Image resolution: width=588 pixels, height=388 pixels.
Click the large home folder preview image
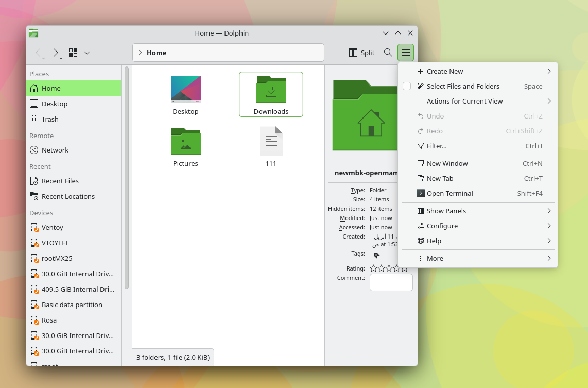pos(365,115)
